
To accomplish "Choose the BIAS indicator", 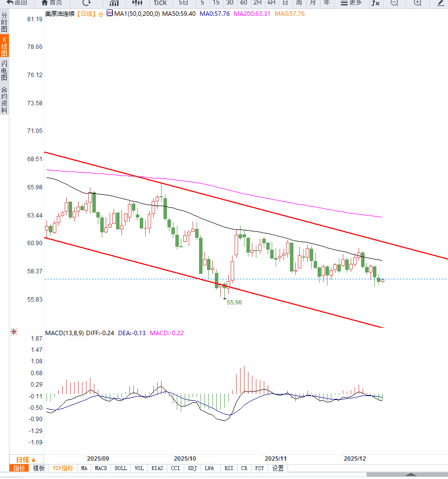I will click(157, 468).
